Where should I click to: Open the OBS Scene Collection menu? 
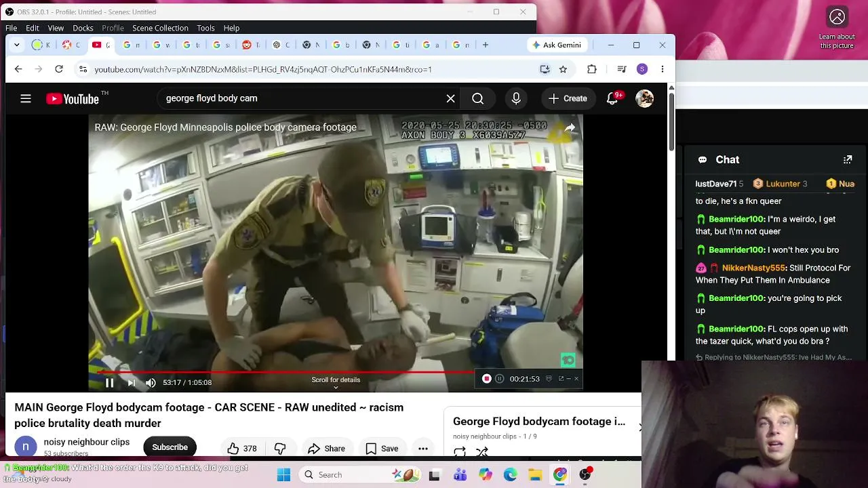pos(160,28)
